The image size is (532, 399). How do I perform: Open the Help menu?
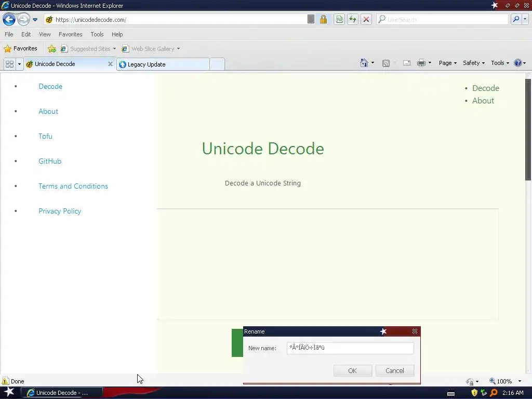pyautogui.click(x=117, y=34)
